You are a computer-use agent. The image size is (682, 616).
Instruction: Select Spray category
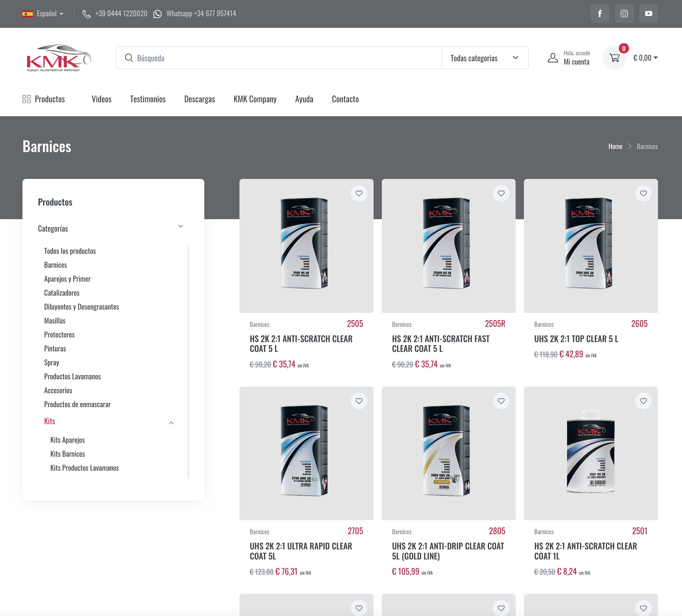(x=51, y=362)
